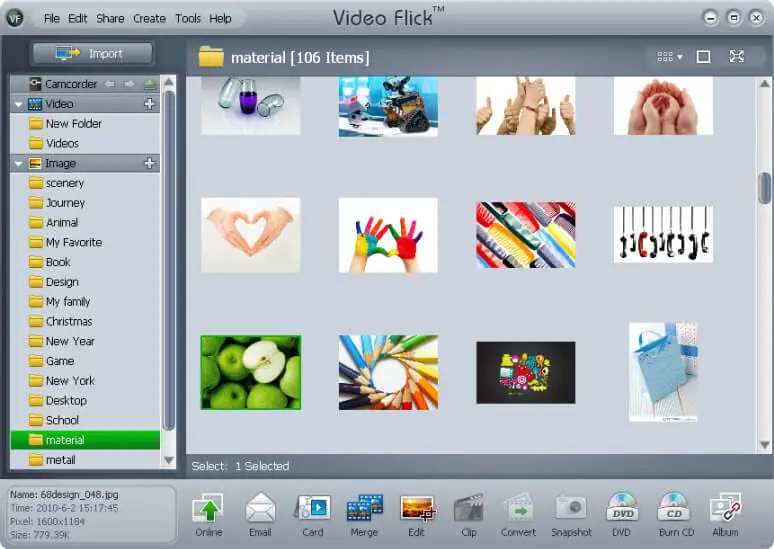Open the thumbnail view mode dropdown
This screenshot has width=774, height=549.
click(669, 57)
